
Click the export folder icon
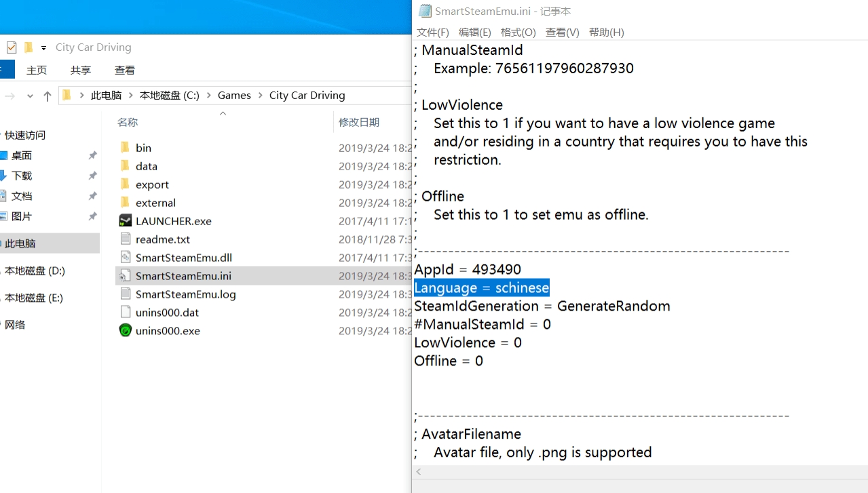click(x=125, y=184)
